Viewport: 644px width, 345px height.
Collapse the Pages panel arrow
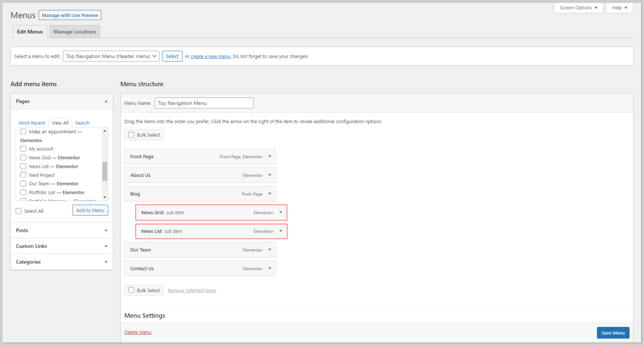pyautogui.click(x=106, y=101)
